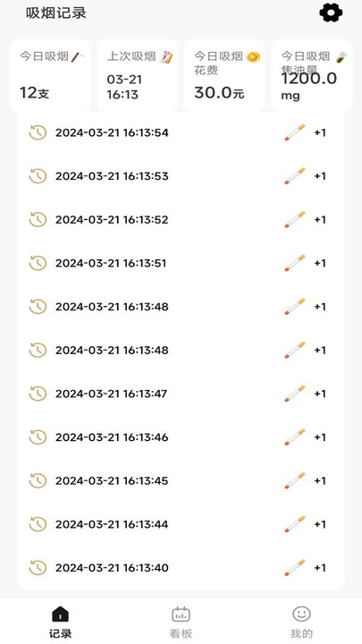Screen dimensions: 362x644
Task: Select the record 2024-03-21 16:13:52
Action: click(181, 220)
